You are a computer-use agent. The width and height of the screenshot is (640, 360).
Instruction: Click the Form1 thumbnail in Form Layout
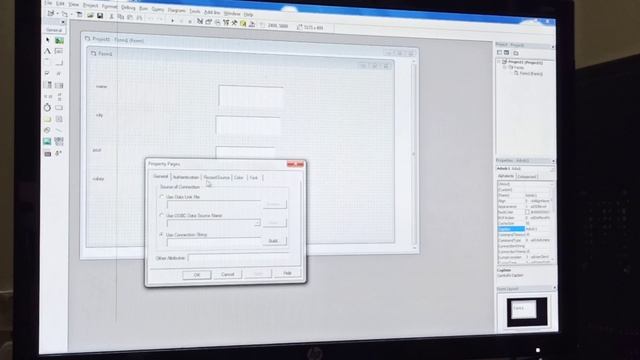[x=524, y=309]
